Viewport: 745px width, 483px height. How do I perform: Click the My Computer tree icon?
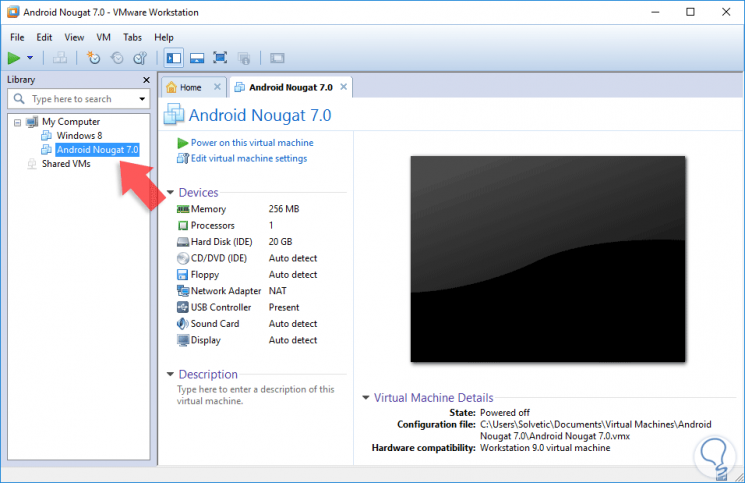[32, 122]
